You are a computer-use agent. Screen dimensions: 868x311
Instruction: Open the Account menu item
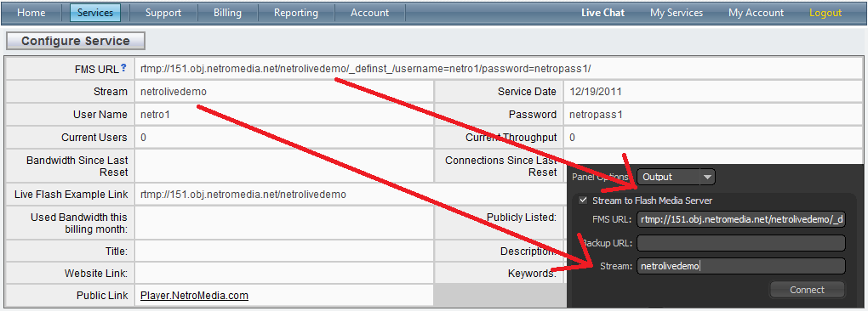coord(370,13)
